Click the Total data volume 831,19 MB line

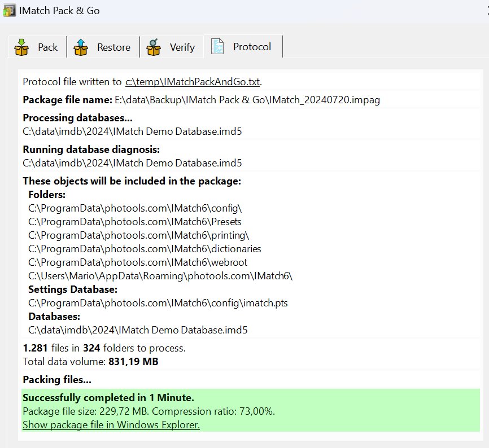click(x=90, y=362)
